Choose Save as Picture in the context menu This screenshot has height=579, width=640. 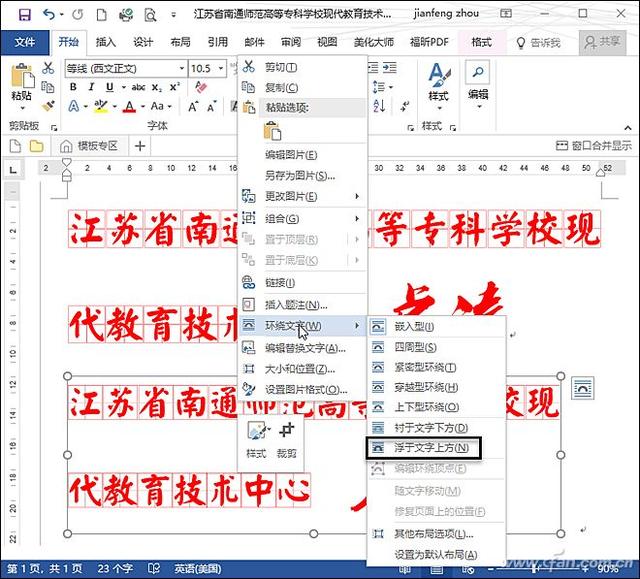pos(303,176)
